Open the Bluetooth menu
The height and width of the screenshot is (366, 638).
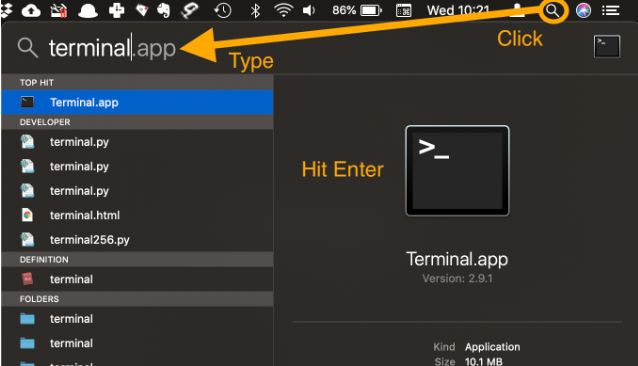pyautogui.click(x=255, y=11)
